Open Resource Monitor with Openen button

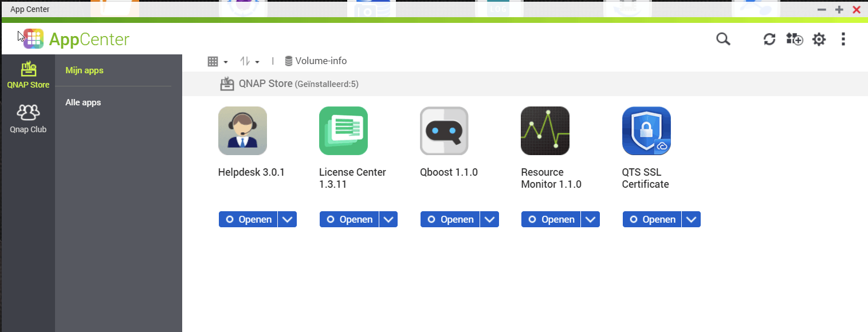(x=551, y=219)
